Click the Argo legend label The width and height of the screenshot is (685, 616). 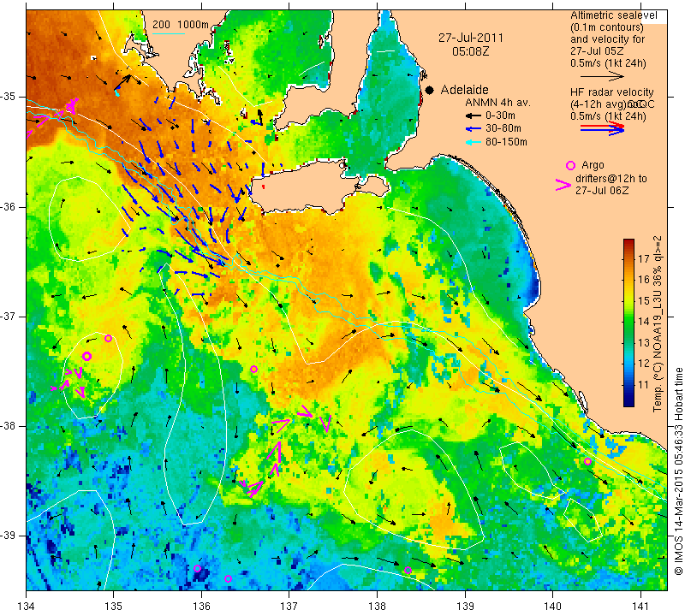click(593, 165)
